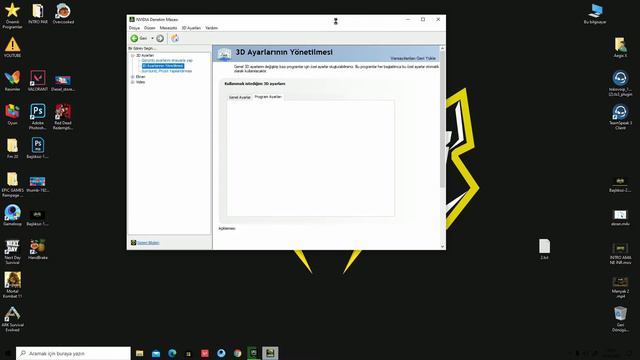The width and height of the screenshot is (640, 360).
Task: Select Surround, PhysX configuration tree item
Action: point(167,71)
